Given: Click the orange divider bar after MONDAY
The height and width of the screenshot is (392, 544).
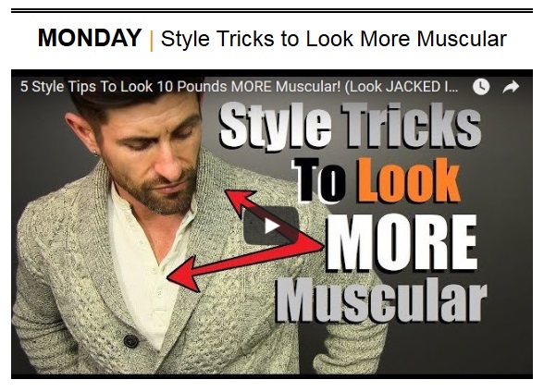Looking at the screenshot, I should [x=152, y=41].
